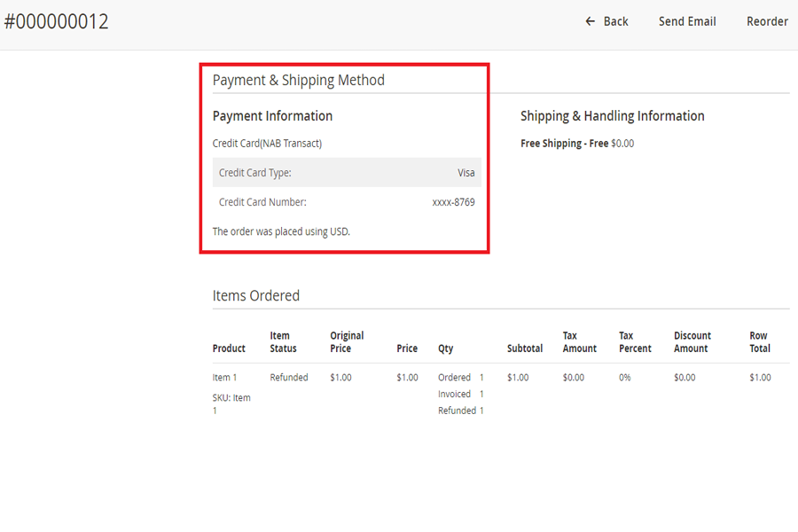
Task: Click the Back arrow icon
Action: click(x=591, y=21)
